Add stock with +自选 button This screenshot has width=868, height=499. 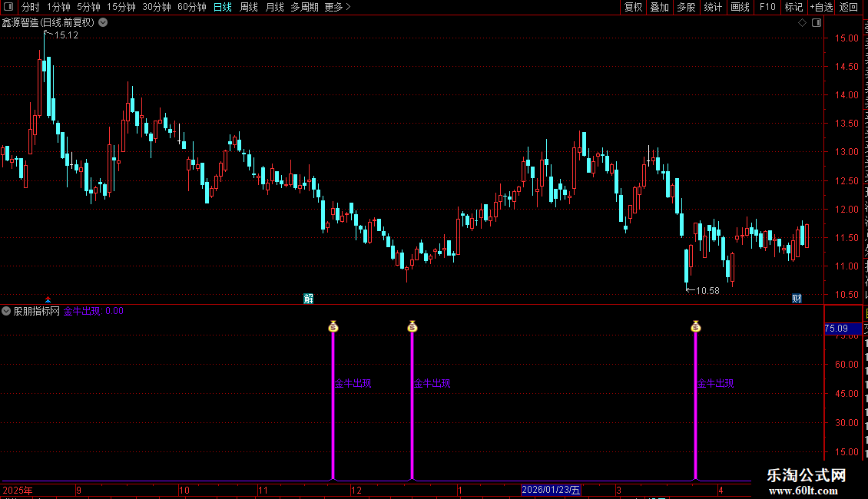(x=821, y=7)
